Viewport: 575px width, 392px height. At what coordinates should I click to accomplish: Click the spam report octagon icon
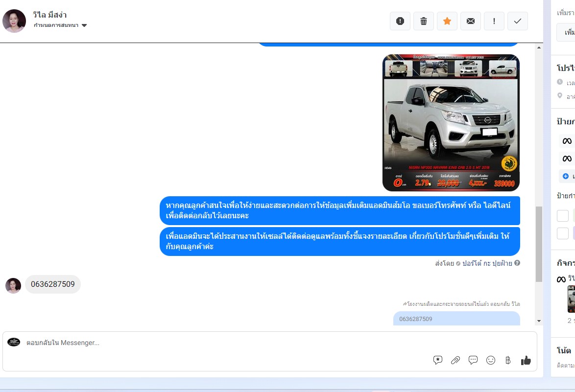[x=400, y=21]
